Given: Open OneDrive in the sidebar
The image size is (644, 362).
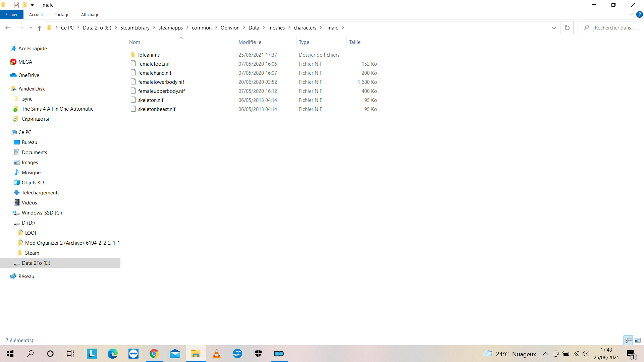Looking at the screenshot, I should tap(29, 75).
